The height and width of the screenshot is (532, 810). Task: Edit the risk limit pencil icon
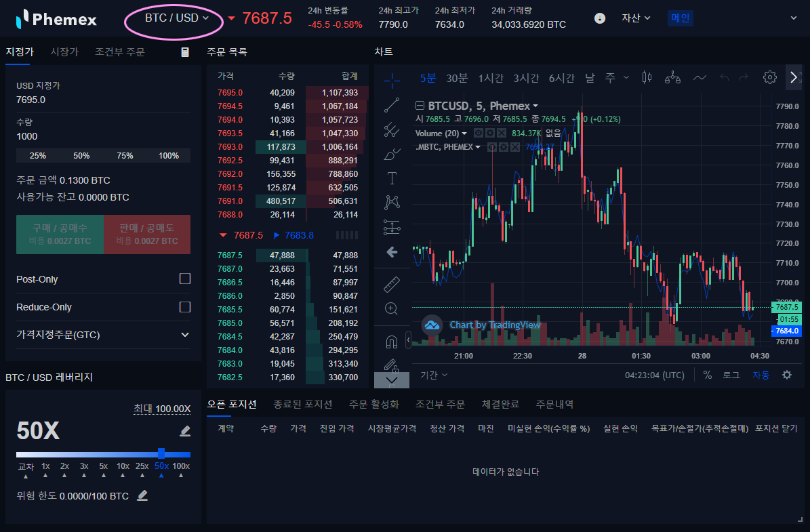pos(142,496)
